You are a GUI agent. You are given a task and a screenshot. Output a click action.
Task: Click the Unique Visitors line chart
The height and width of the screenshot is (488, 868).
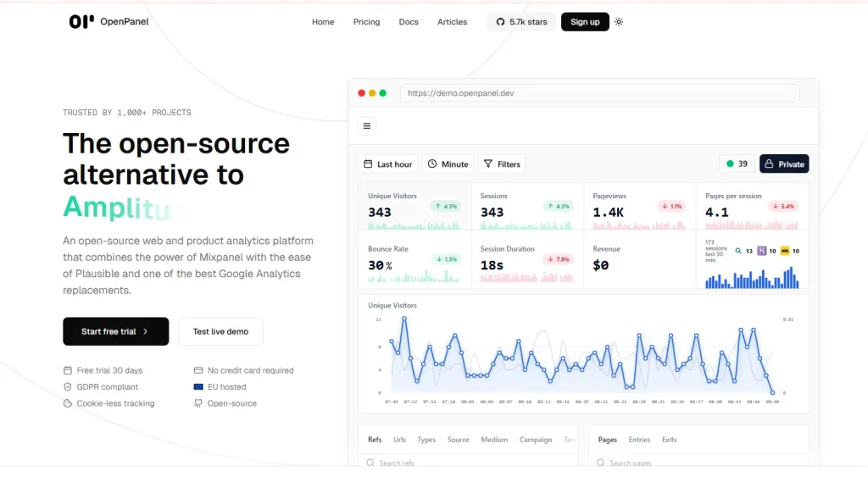click(x=583, y=357)
